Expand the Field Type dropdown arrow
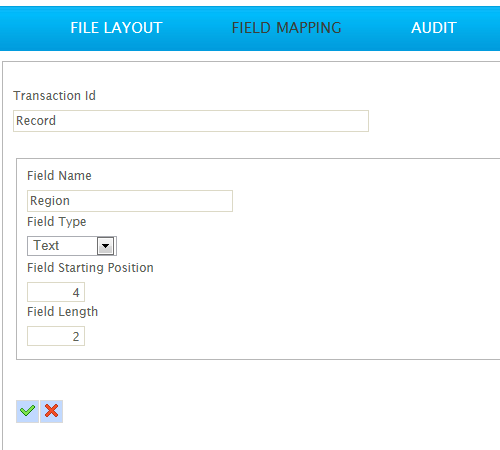This screenshot has width=500, height=450. pos(105,246)
